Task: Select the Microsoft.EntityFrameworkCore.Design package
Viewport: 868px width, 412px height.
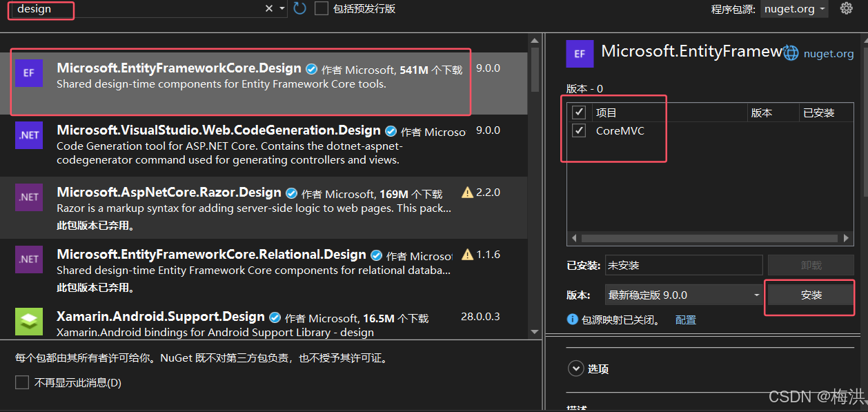Action: click(264, 82)
